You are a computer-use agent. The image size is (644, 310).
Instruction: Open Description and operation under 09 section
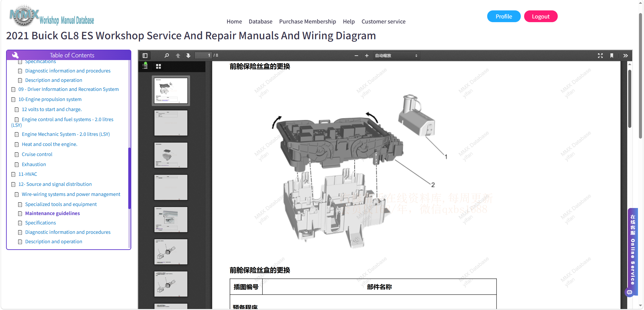54,80
